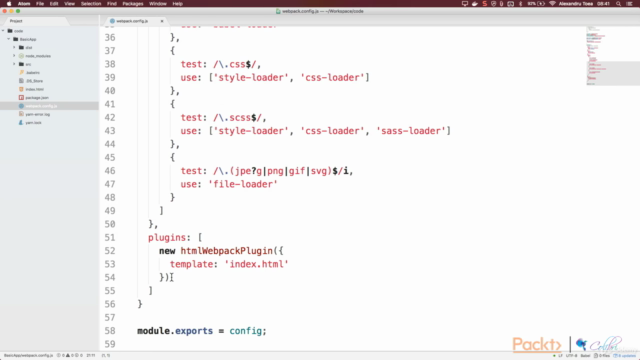This screenshot has height=360, width=640.
Task: Open index.html from the tree
Action: point(35,89)
